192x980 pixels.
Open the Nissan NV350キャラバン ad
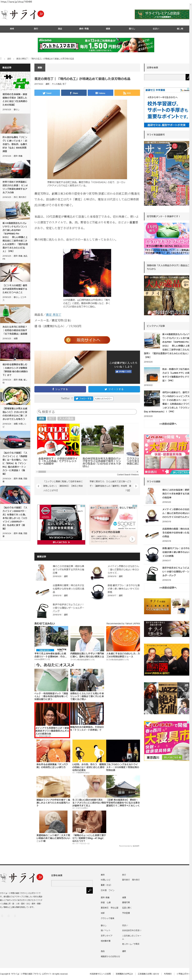pos(61,525)
